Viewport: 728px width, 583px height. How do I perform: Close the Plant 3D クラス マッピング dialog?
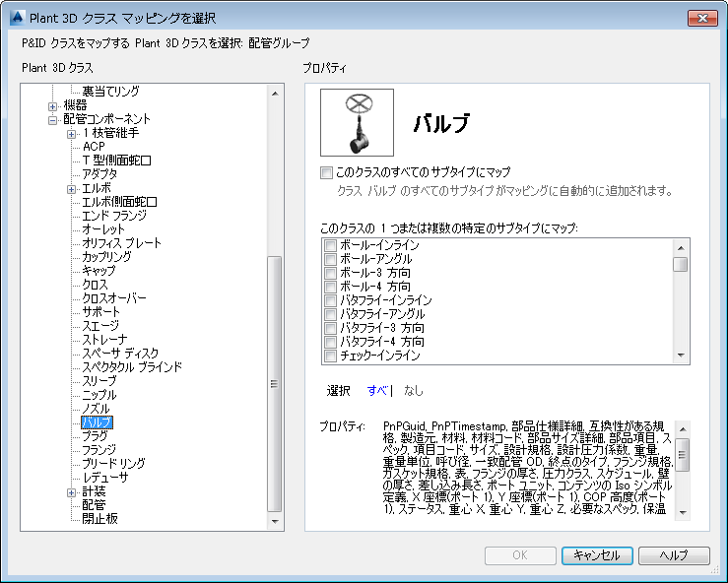[702, 18]
